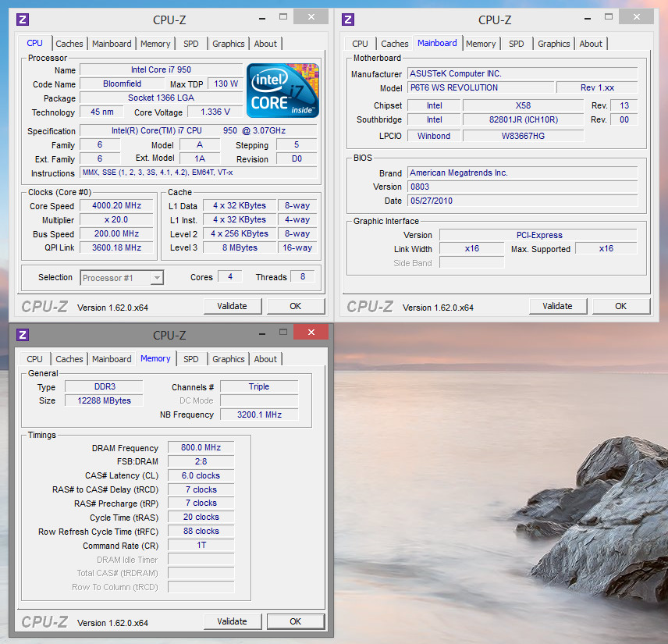The width and height of the screenshot is (668, 644).
Task: Switch to CPU tab in the Mainboard window
Action: pos(360,44)
